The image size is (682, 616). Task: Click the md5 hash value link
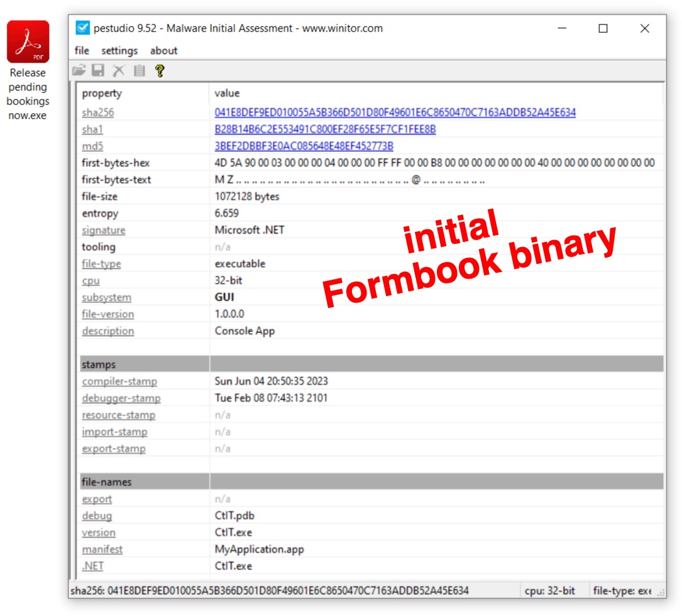(304, 146)
